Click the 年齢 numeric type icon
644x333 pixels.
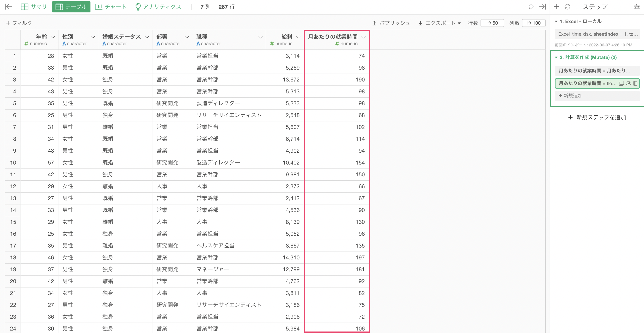tap(26, 44)
